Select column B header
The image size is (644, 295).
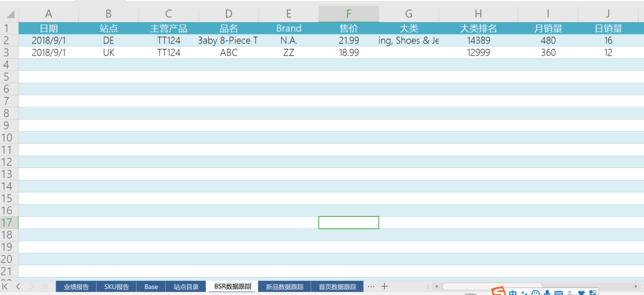click(x=109, y=14)
